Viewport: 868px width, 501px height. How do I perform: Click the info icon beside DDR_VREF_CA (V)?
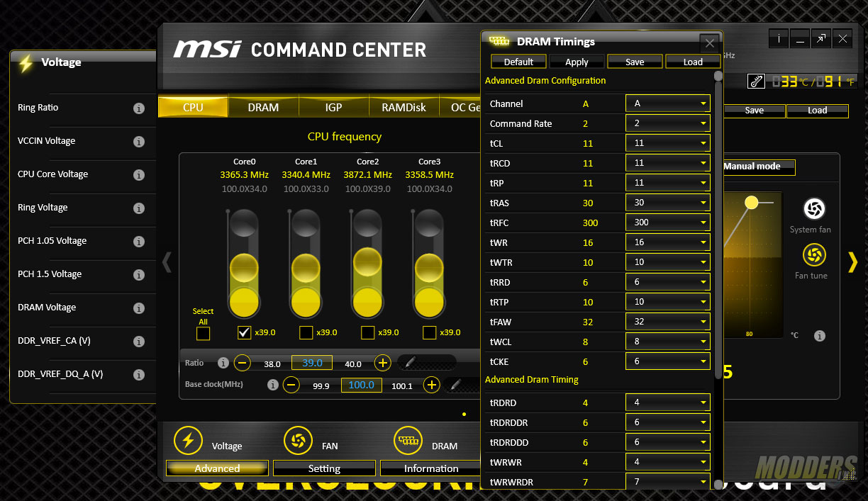coord(139,342)
